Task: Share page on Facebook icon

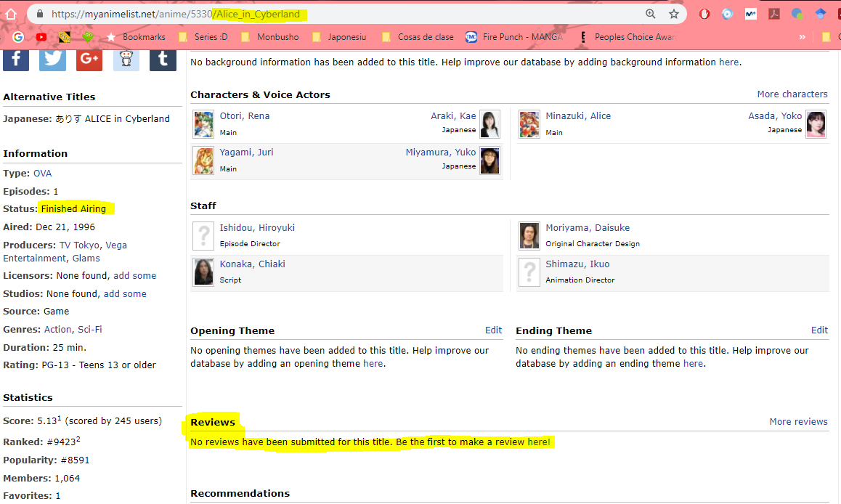Action: coord(16,60)
